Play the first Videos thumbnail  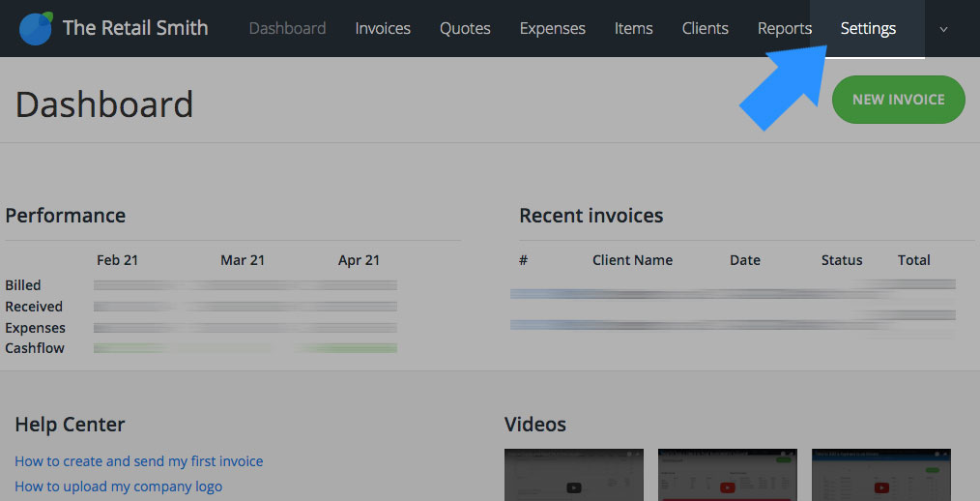coord(574,475)
